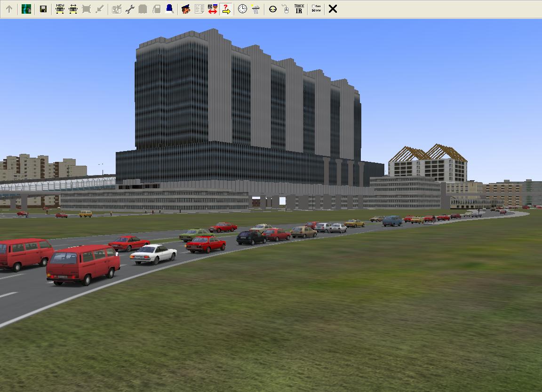Open the clock time settings
Screen dimensions: 542x392
[x=243, y=9]
